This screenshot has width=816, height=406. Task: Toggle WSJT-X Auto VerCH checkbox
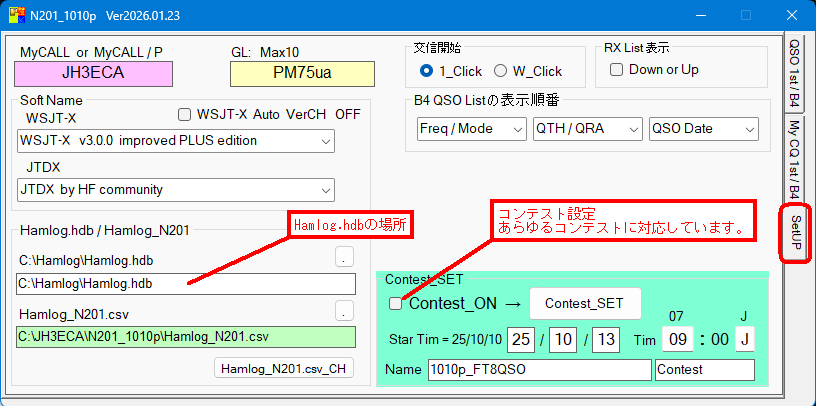click(183, 114)
